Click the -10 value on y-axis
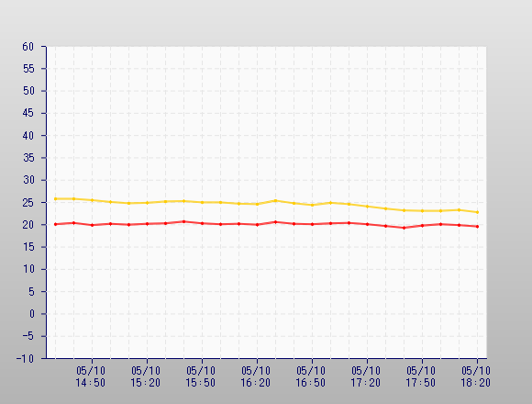The image size is (532, 404). click(x=26, y=358)
